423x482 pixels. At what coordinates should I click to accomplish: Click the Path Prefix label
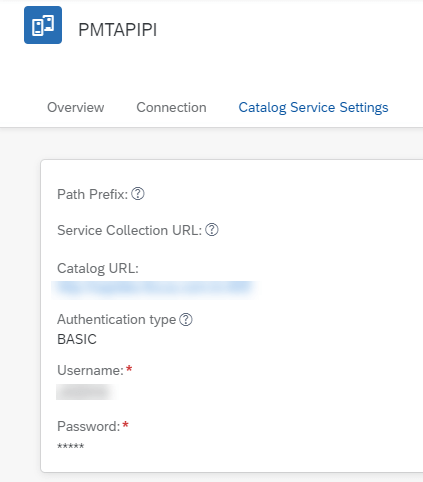tap(92, 194)
